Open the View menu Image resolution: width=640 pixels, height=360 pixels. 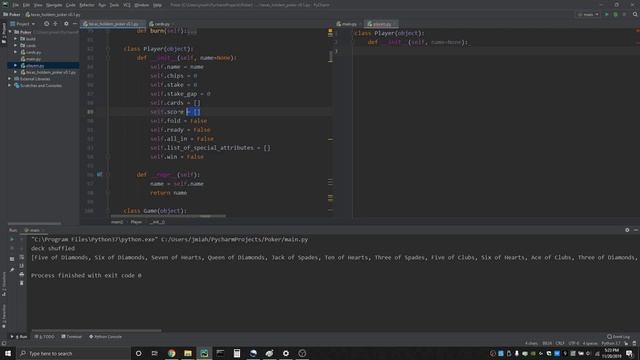point(38,5)
